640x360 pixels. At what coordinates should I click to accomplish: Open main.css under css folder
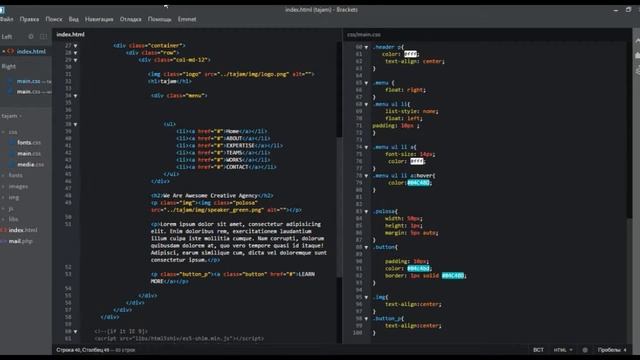29,153
